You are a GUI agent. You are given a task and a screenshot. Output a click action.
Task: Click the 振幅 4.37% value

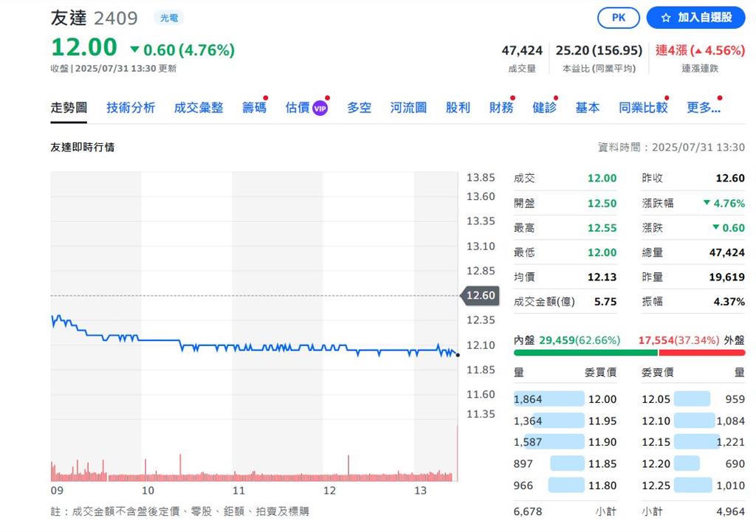point(729,302)
